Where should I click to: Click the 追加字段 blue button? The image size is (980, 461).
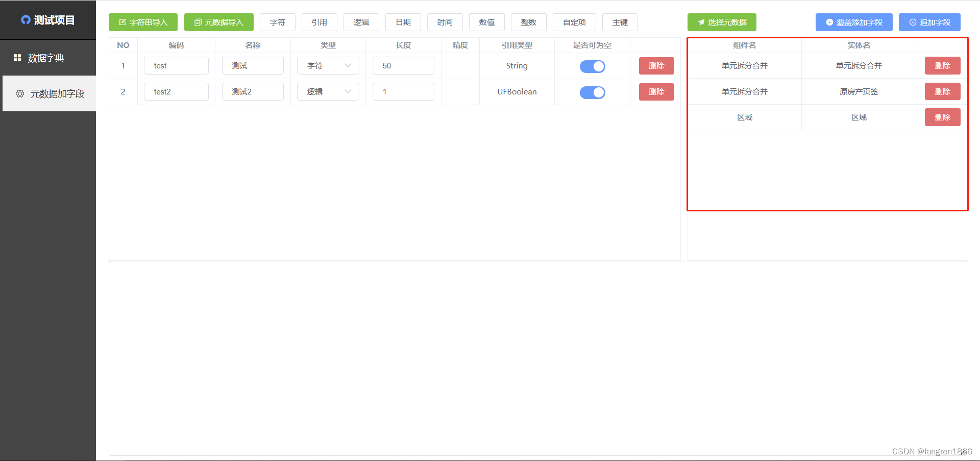929,22
